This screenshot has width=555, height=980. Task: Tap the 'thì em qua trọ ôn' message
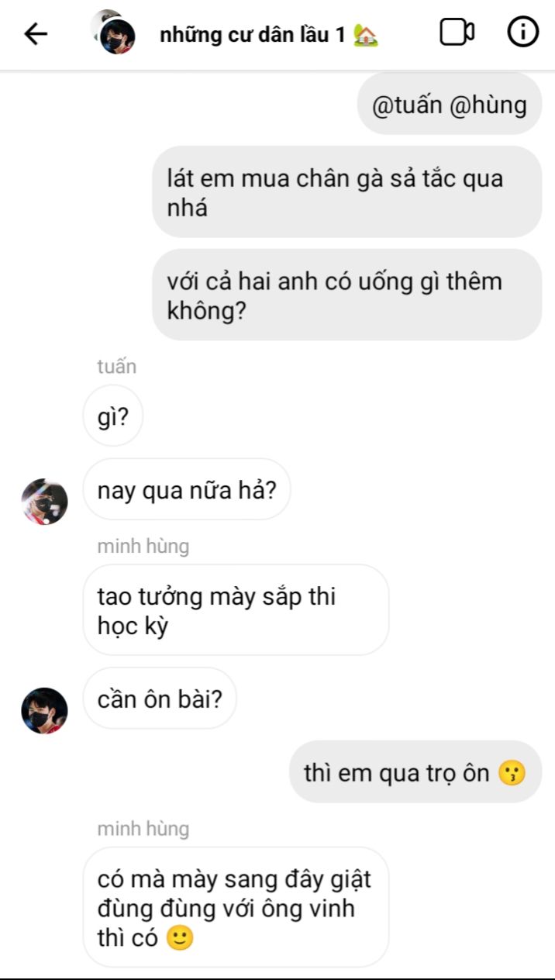[415, 771]
